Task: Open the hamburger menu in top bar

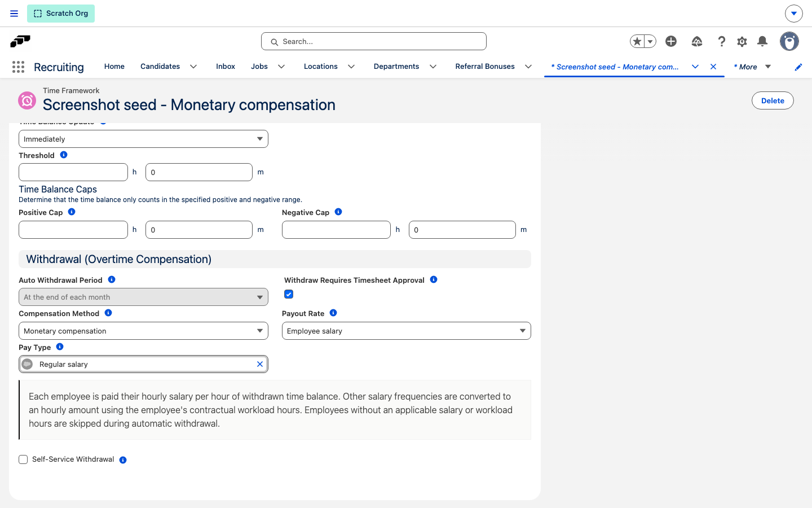Action: pos(14,14)
